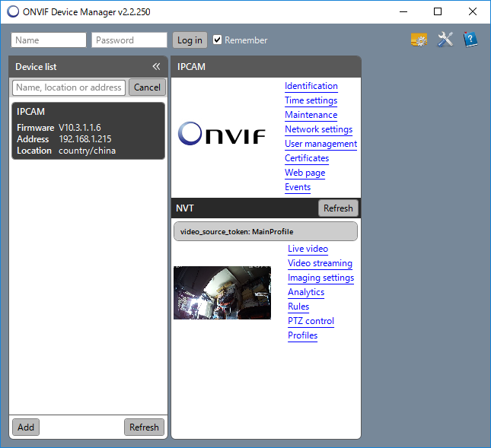Select video_source_token MainProfile bar

[x=266, y=231]
